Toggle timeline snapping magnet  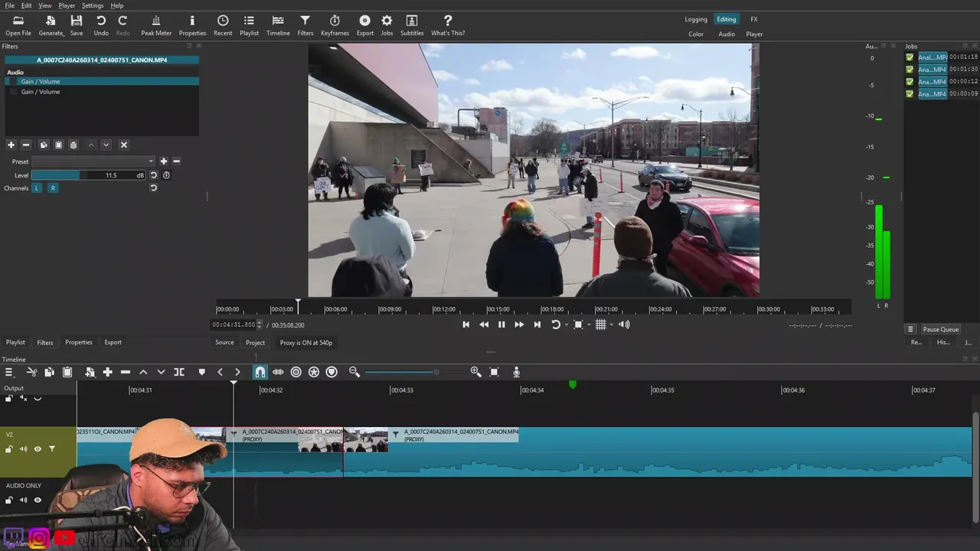tap(260, 372)
